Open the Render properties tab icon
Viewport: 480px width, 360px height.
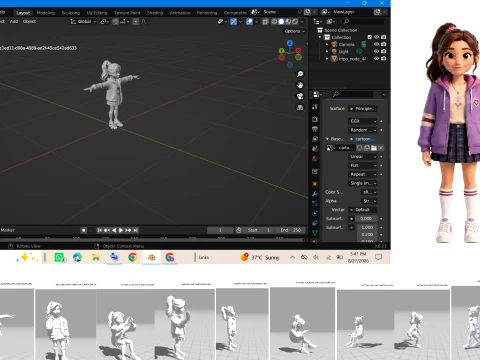(315, 119)
